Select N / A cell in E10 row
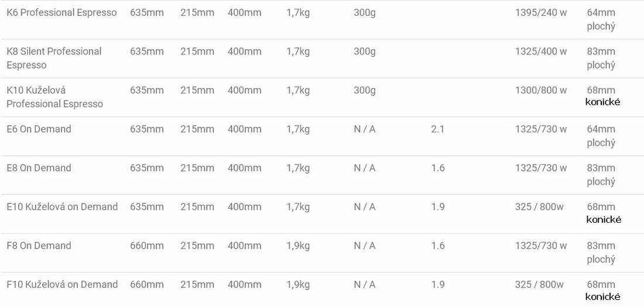The height and width of the screenshot is (307, 644). tap(365, 207)
